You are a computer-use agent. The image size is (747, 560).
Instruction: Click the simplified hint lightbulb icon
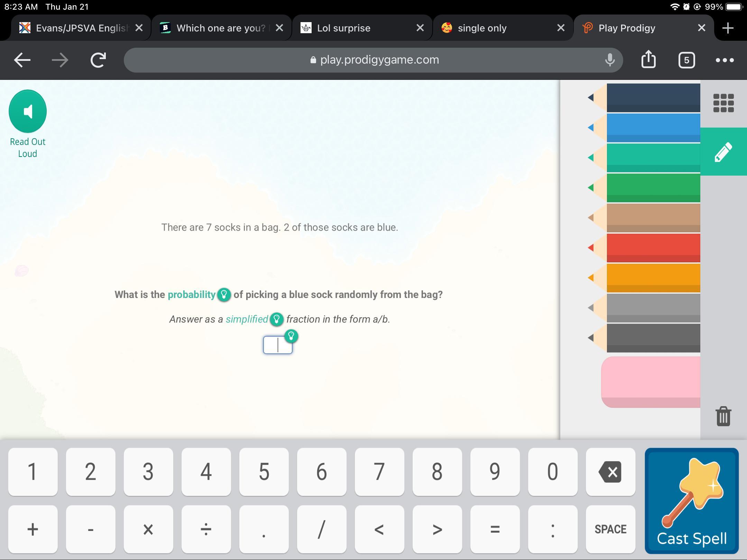pyautogui.click(x=276, y=319)
